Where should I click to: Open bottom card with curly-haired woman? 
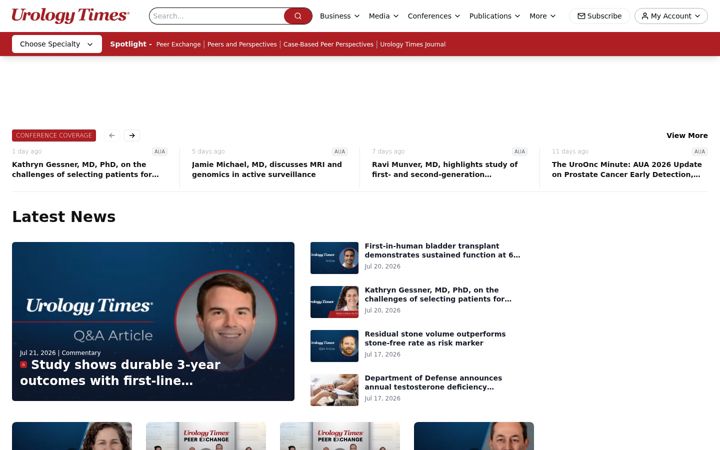(x=72, y=436)
